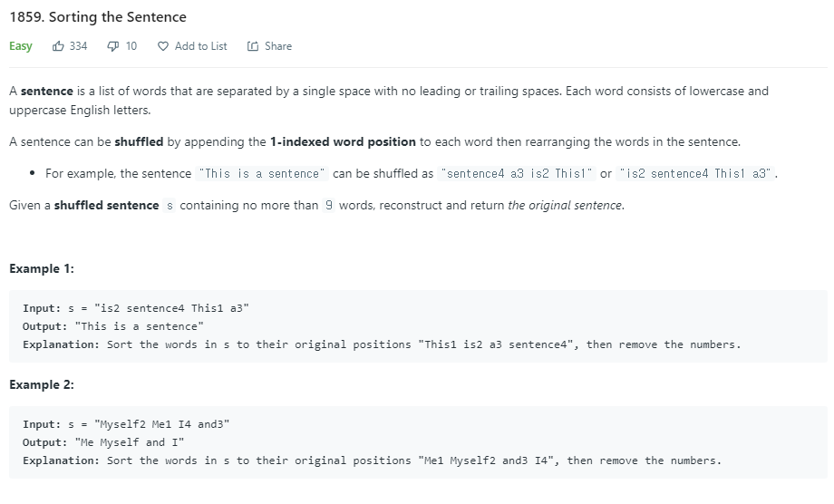834x504 pixels.
Task: Click the heart icon beside Add to List
Action: tap(163, 47)
